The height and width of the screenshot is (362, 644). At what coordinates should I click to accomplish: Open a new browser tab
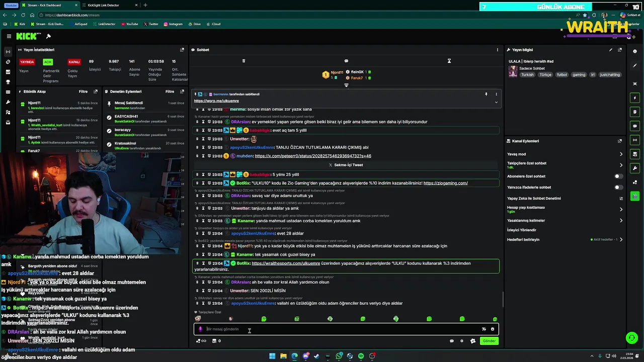tap(145, 5)
